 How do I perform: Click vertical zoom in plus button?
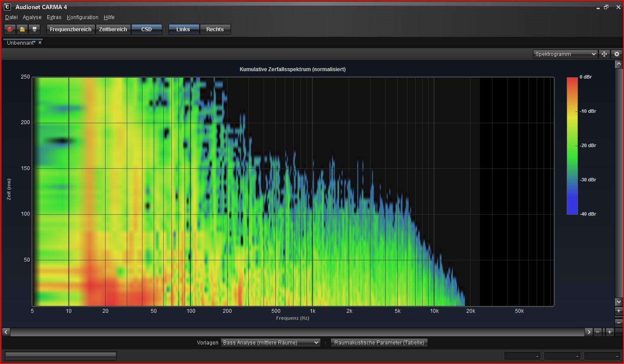point(618,311)
